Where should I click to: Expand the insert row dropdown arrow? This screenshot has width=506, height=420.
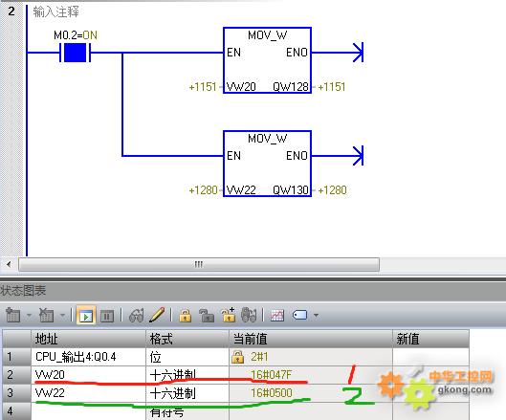29,315
